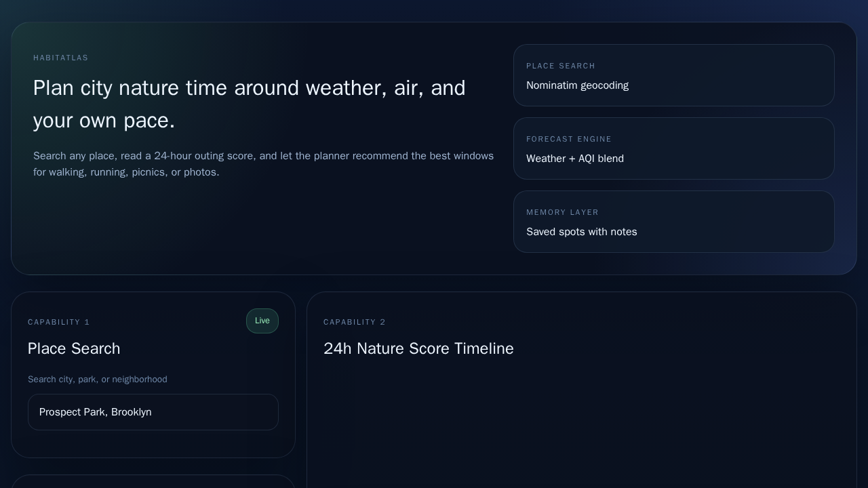Select the Place Search hero card
Image resolution: width=868 pixels, height=488 pixels.
click(x=673, y=75)
